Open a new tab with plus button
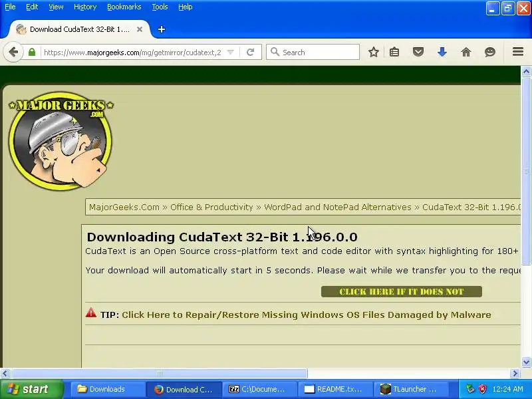The width and height of the screenshot is (532, 399). pos(162,29)
